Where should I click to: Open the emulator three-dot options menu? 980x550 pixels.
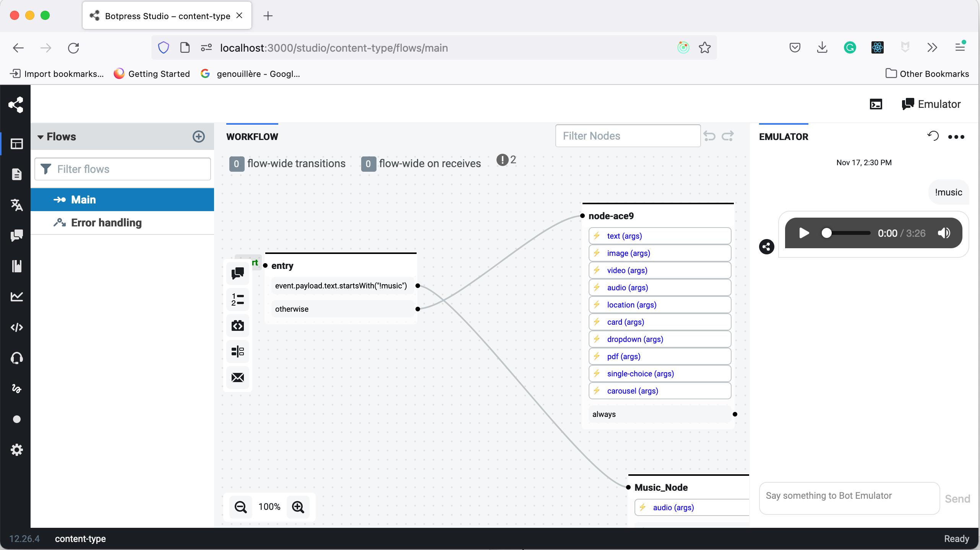956,137
